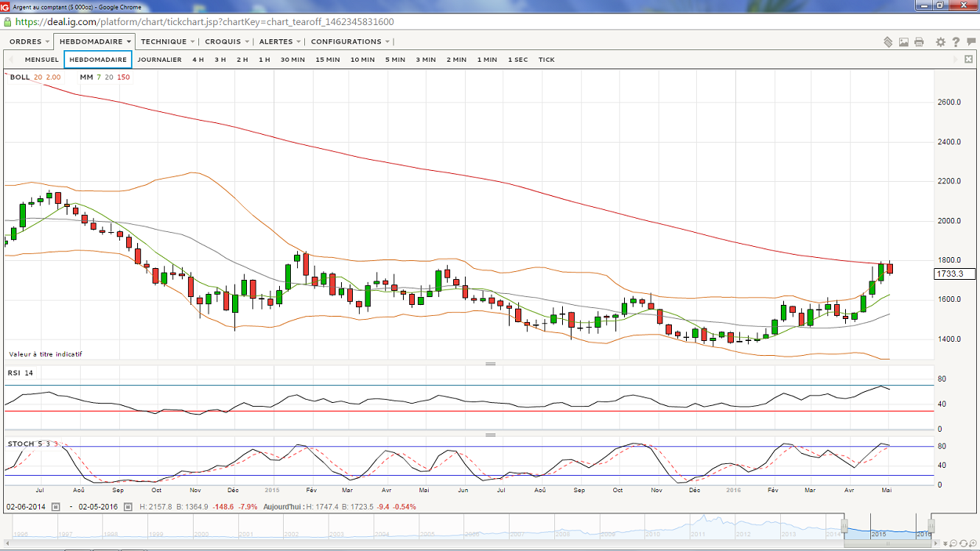
Task: Open the chart layers icon
Action: point(888,42)
